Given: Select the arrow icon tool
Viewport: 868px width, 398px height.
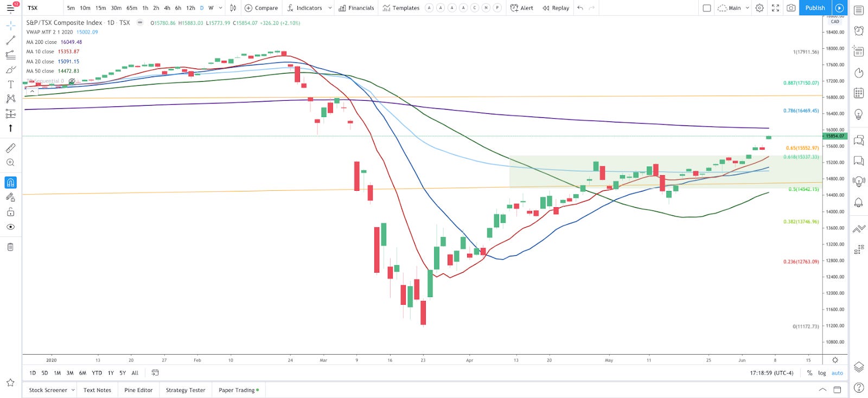Looking at the screenshot, I should 10,129.
